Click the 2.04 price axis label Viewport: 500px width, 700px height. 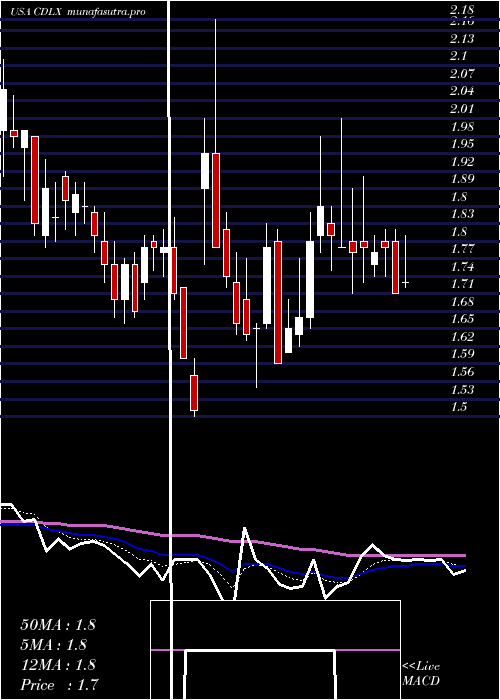click(x=462, y=91)
